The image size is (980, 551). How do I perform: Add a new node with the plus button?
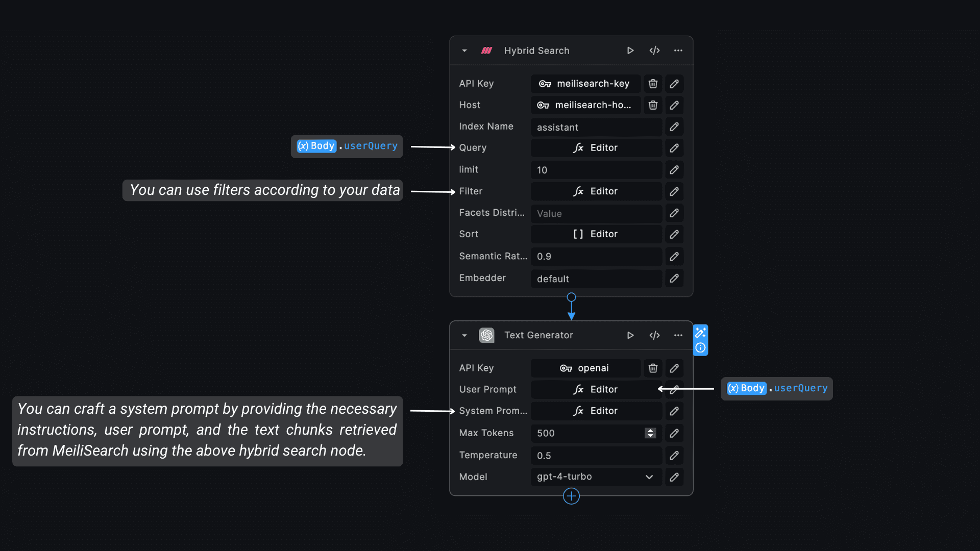point(571,496)
